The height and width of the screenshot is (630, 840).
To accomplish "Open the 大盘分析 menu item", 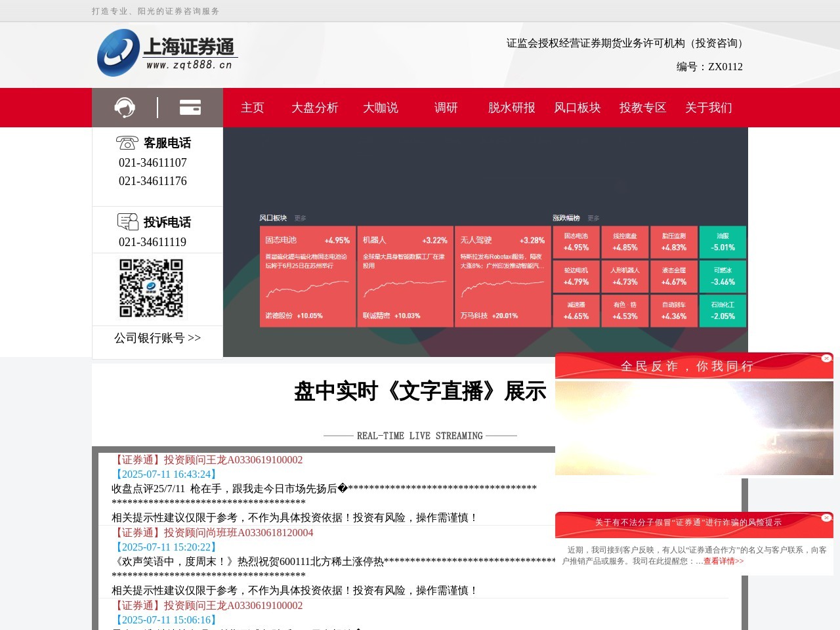I will point(315,108).
